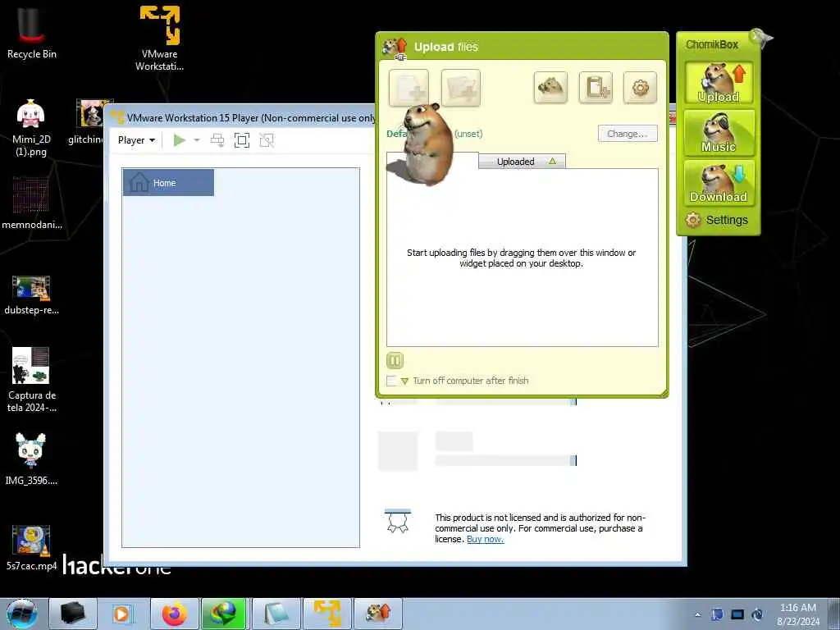Select the Captura de tela desktop file
The width and height of the screenshot is (840, 630).
click(32, 379)
